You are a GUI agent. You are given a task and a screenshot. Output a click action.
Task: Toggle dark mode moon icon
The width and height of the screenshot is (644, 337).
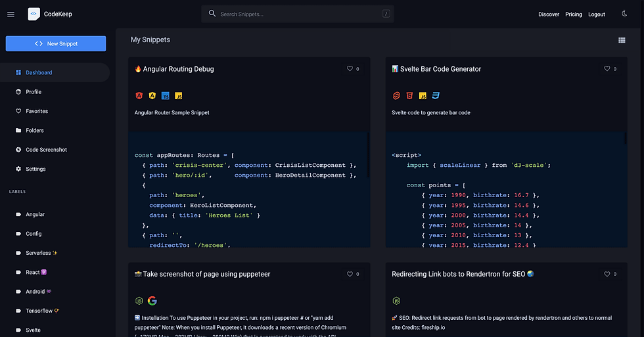624,14
